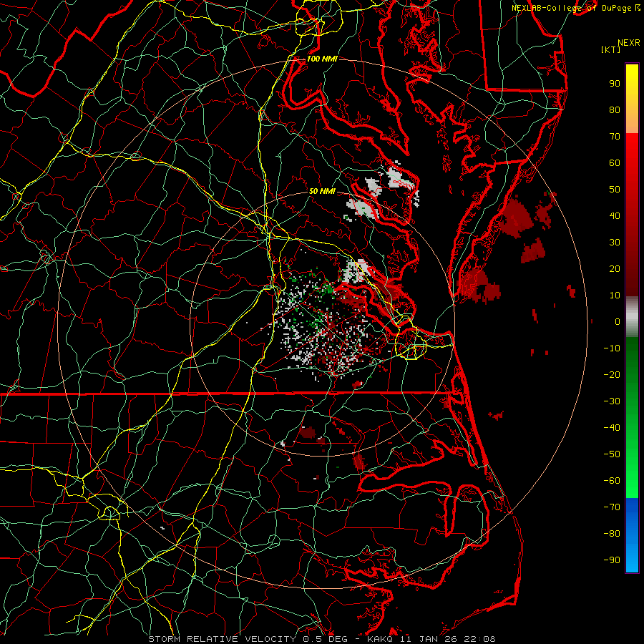This screenshot has height=644, width=644.
Task: Click the bright red segment of the color bar
Action: point(632,215)
